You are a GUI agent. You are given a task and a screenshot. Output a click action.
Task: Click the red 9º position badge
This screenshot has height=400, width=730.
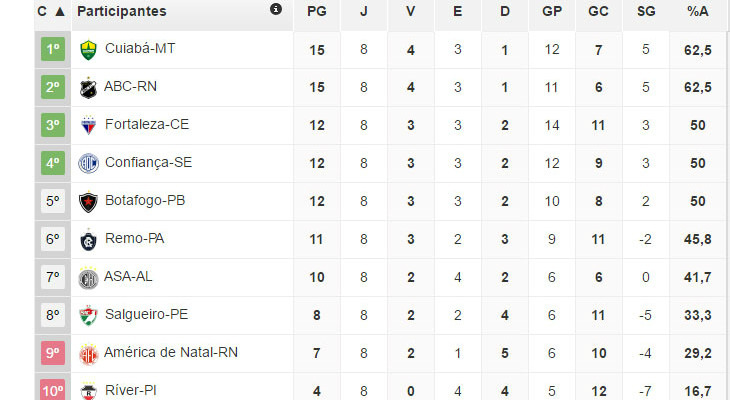(x=53, y=353)
